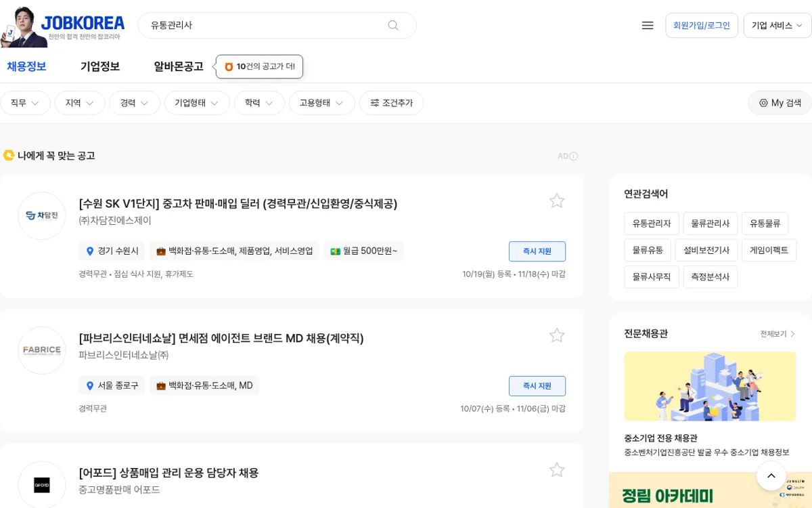This screenshot has width=812, height=508.
Task: Open My 검색 button
Action: click(780, 103)
